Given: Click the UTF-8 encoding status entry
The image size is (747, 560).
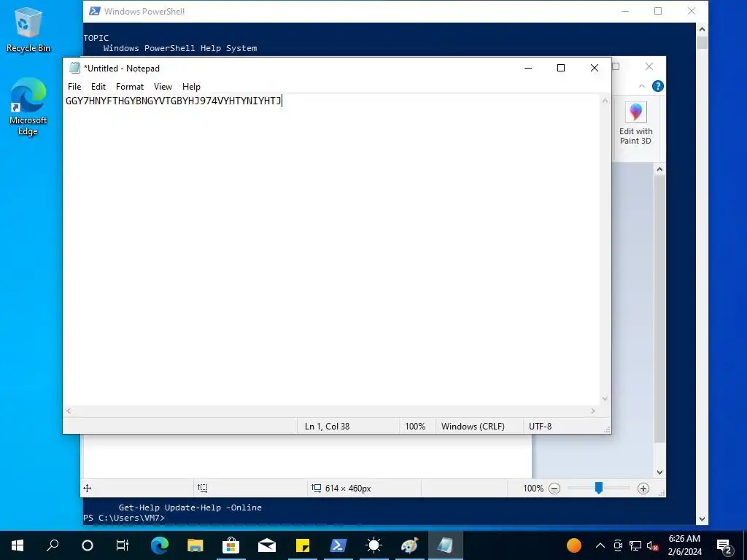Looking at the screenshot, I should tap(541, 426).
